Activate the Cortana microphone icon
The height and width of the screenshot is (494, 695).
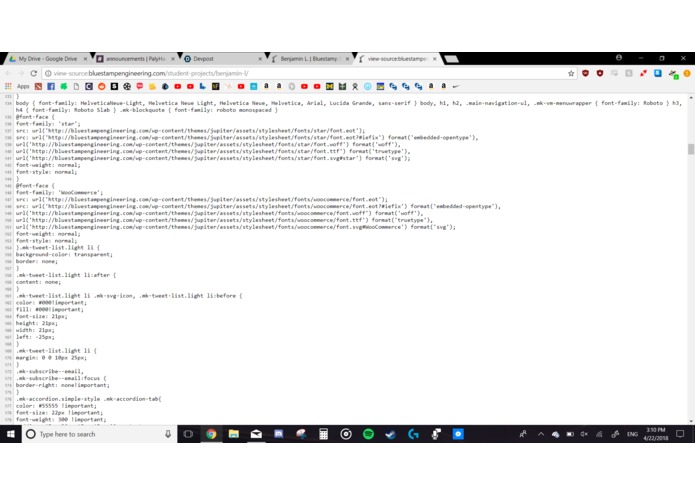[168, 434]
